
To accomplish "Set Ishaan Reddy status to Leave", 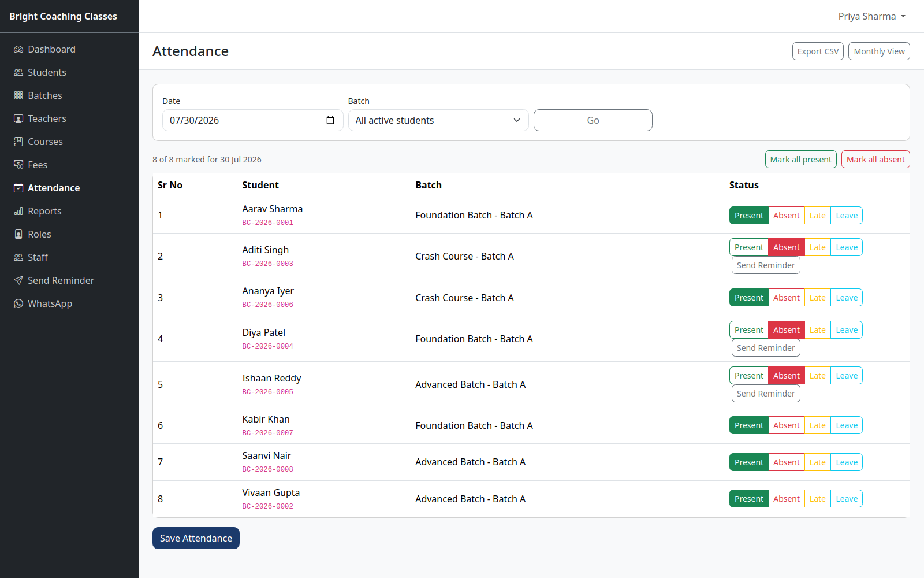I will pyautogui.click(x=847, y=376).
